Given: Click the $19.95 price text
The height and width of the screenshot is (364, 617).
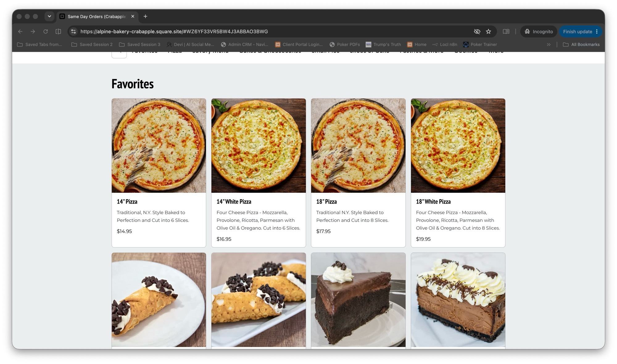Looking at the screenshot, I should pos(423,239).
